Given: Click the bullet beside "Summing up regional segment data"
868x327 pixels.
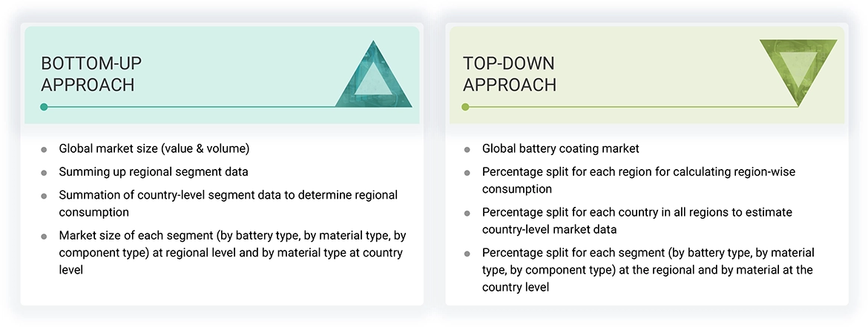Looking at the screenshot, I should [45, 173].
